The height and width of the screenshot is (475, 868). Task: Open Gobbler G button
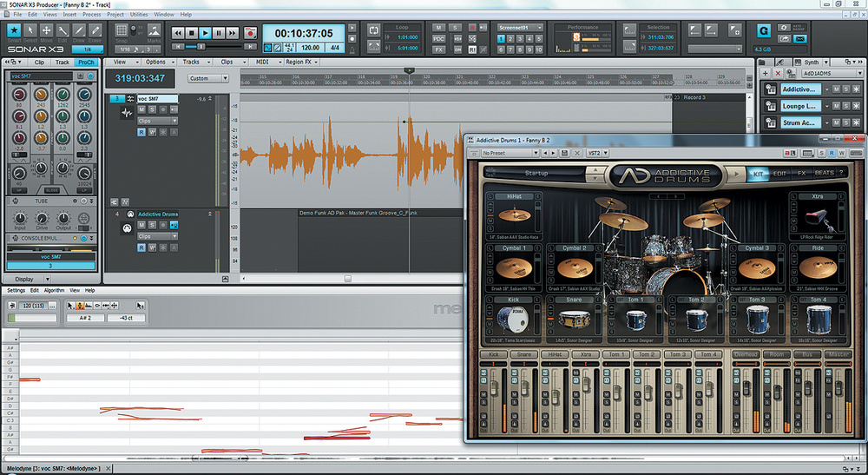764,31
